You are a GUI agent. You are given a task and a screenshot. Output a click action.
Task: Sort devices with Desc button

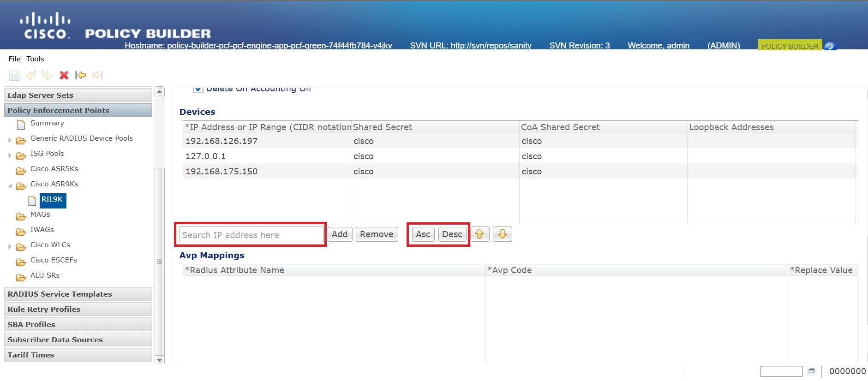(x=452, y=234)
